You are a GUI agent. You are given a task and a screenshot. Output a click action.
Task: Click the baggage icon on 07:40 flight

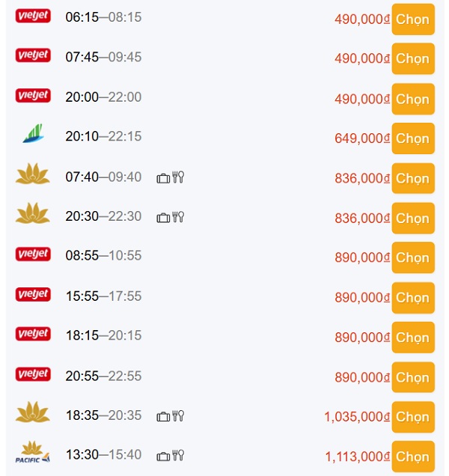point(163,177)
